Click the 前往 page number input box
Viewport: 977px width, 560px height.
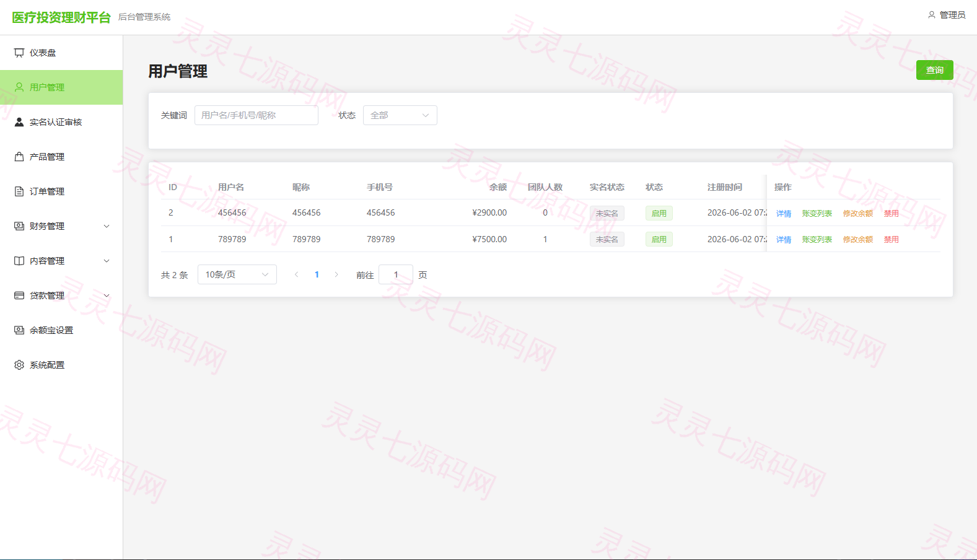[x=396, y=274]
